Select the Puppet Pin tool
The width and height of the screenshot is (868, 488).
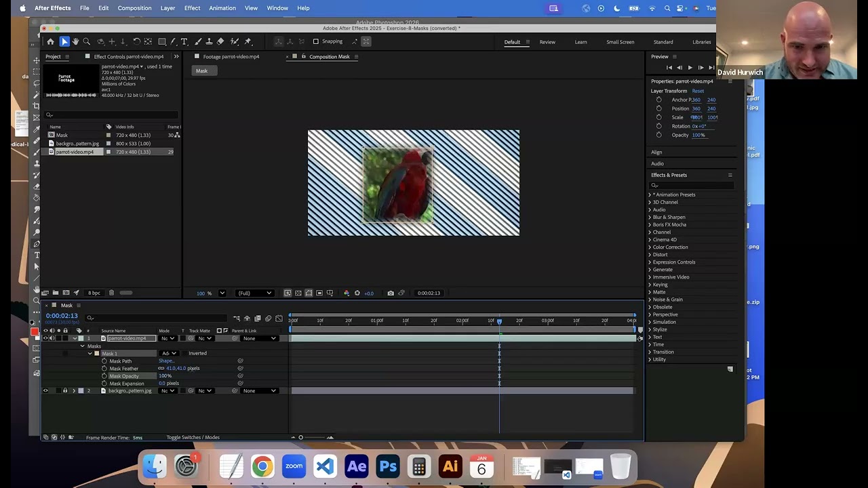coord(248,41)
